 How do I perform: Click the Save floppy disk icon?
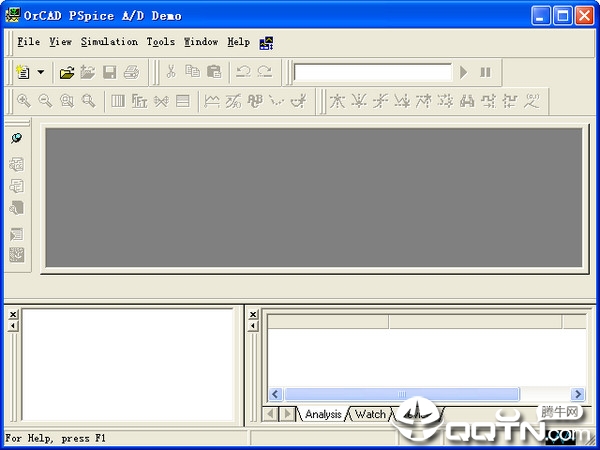[109, 72]
